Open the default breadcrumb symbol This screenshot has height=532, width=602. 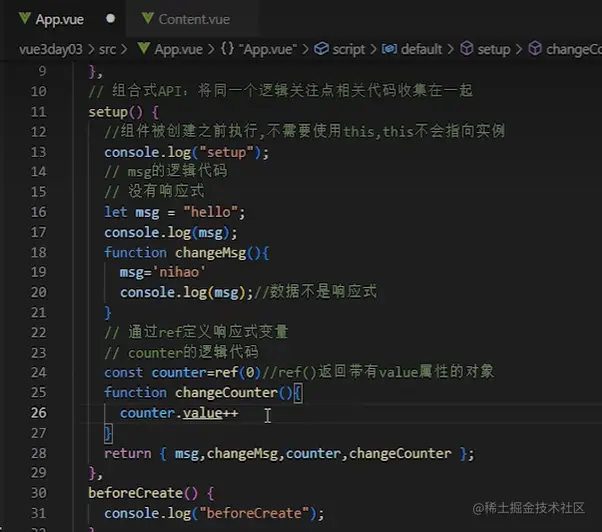pyautogui.click(x=422, y=49)
